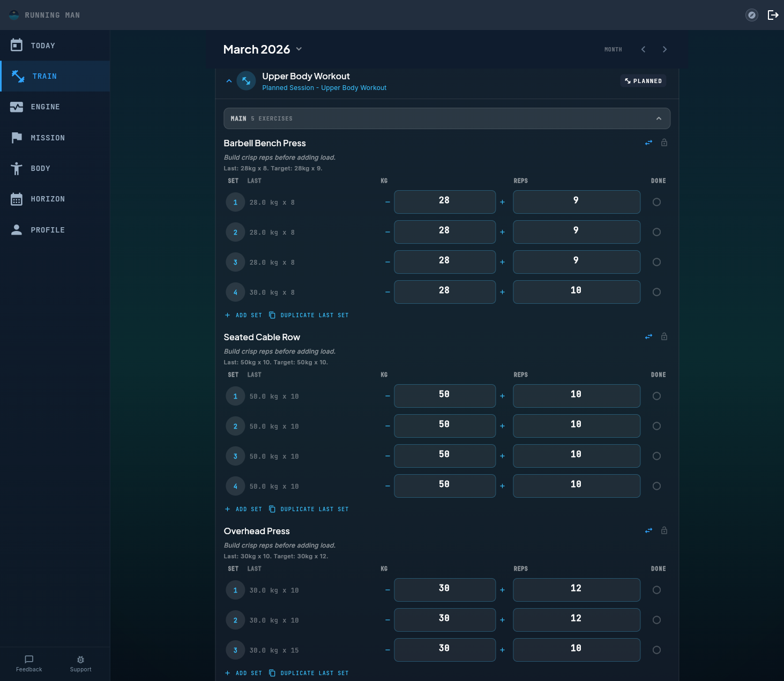Lock the Seated Cable Row exercise

(x=664, y=336)
